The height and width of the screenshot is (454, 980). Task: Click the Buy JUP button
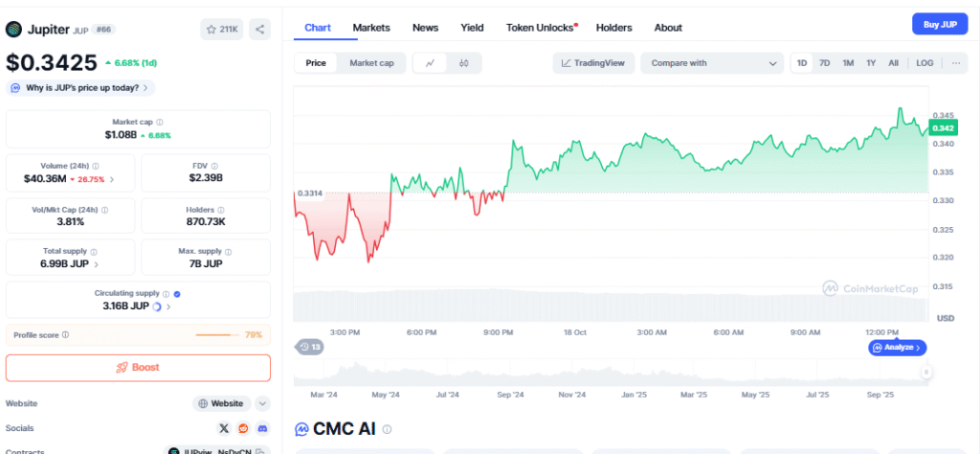940,24
